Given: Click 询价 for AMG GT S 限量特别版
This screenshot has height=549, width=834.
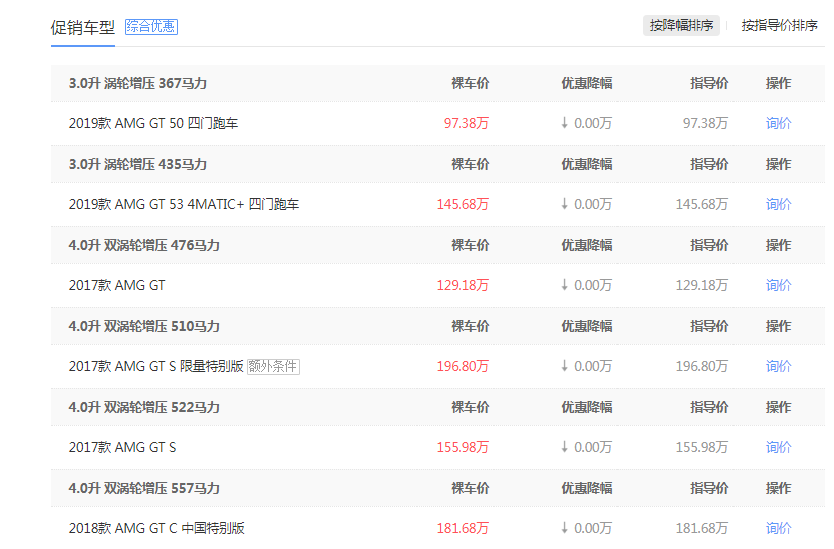Looking at the screenshot, I should coord(779,367).
